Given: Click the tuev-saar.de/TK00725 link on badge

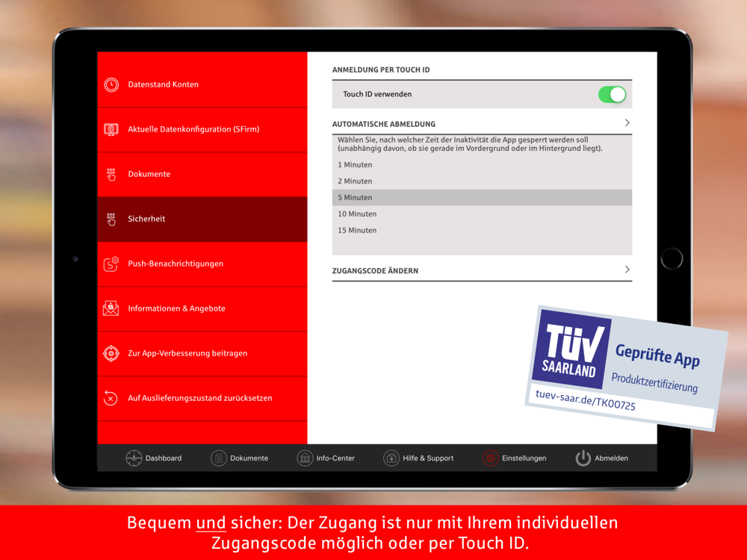Looking at the screenshot, I should point(585,400).
